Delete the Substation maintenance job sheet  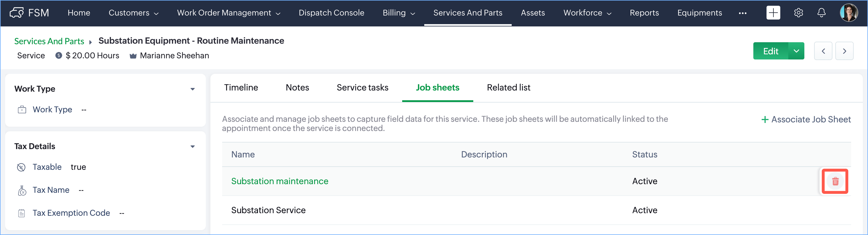(x=835, y=181)
